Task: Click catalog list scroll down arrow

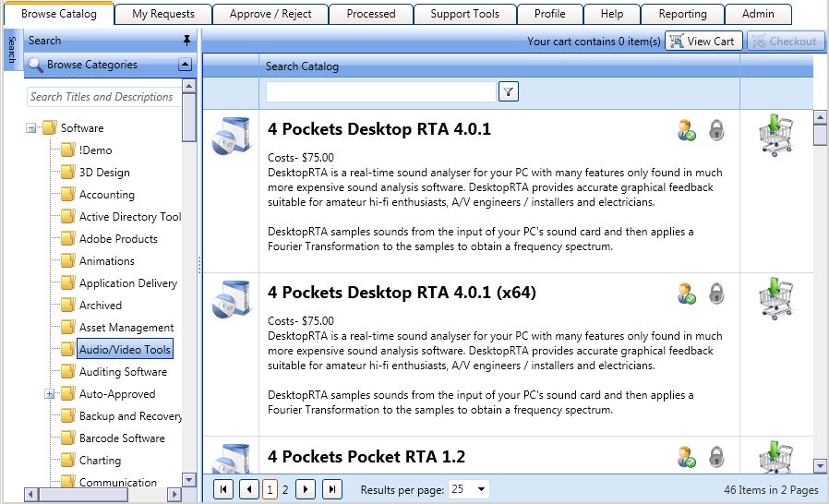Action: (x=820, y=466)
